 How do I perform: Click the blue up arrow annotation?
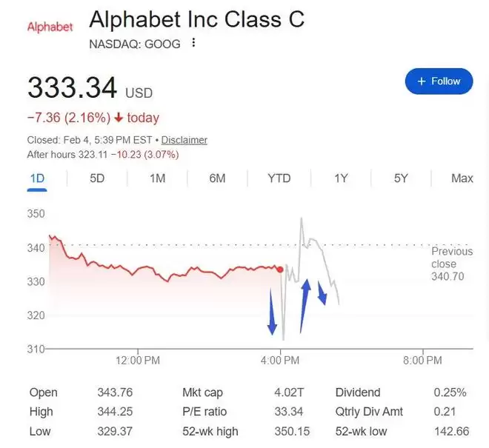(304, 306)
